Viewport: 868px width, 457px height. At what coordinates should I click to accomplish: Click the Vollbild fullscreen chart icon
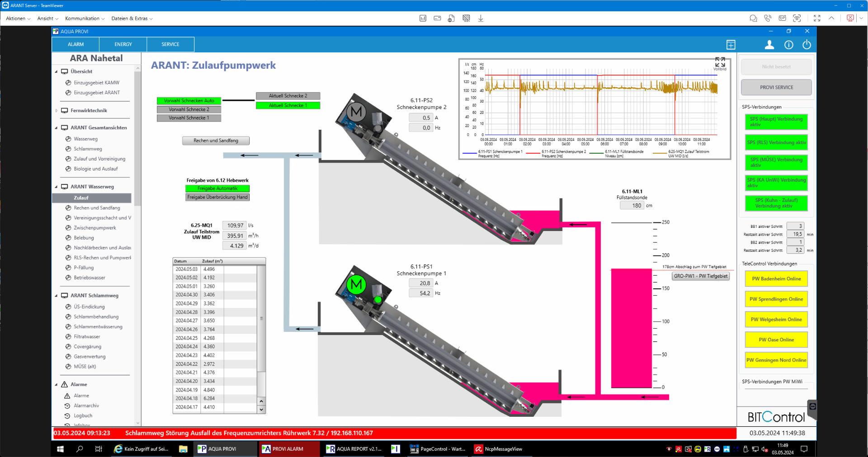click(720, 62)
